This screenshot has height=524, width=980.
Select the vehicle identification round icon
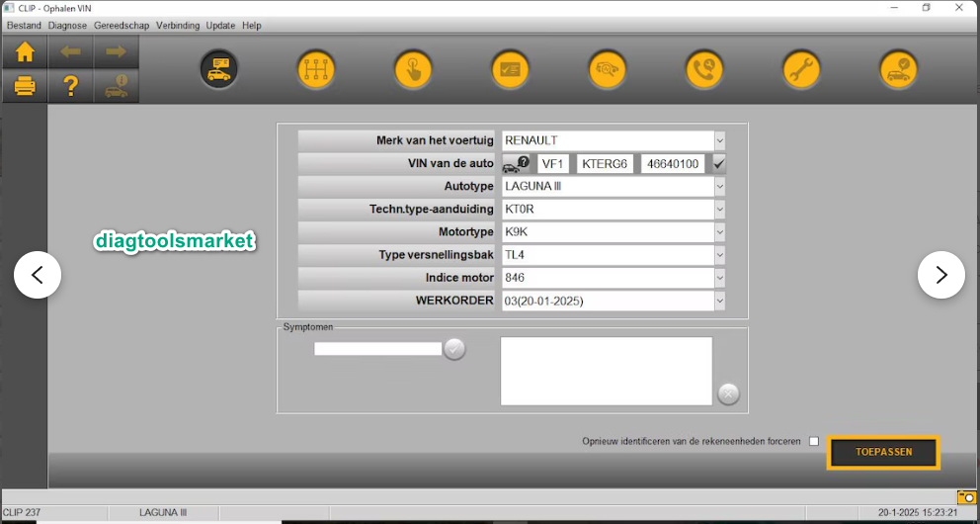pos(218,69)
